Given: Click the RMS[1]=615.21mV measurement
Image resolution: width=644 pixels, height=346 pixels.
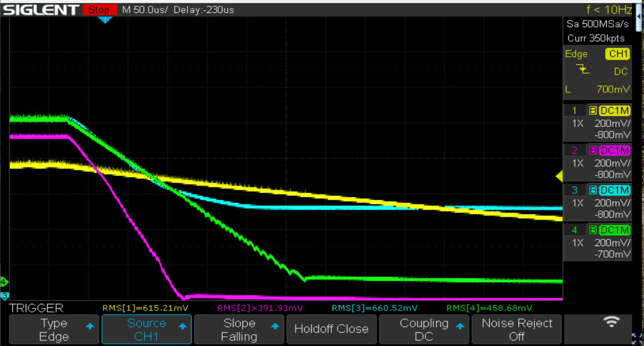Looking at the screenshot, I should (x=145, y=308).
